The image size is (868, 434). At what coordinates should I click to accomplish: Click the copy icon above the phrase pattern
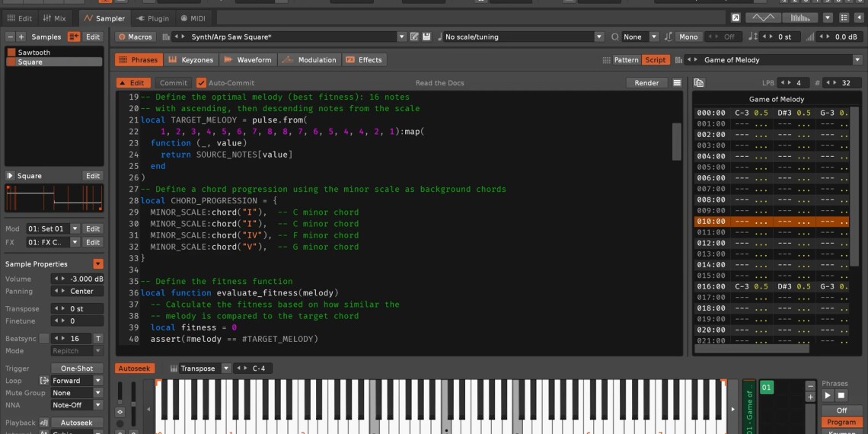coord(699,83)
